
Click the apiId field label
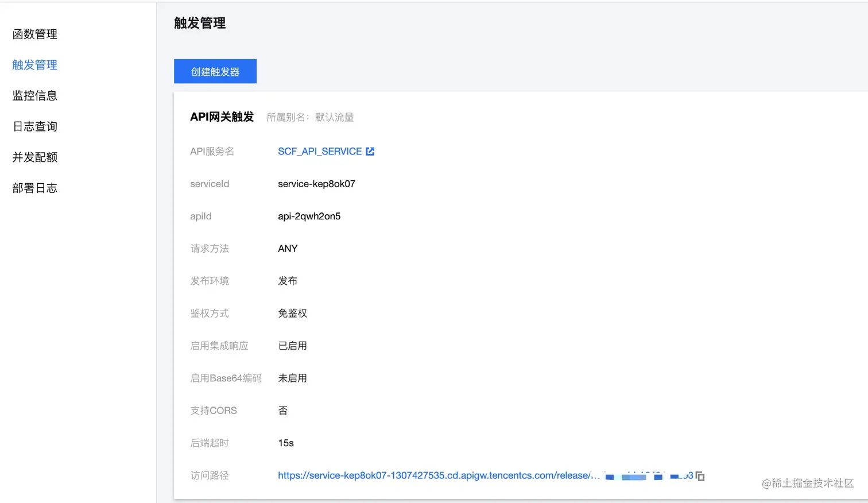pyautogui.click(x=201, y=216)
